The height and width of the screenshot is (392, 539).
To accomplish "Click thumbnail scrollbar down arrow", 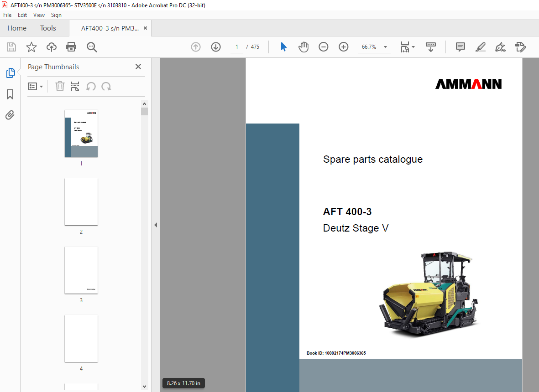I will (x=144, y=387).
